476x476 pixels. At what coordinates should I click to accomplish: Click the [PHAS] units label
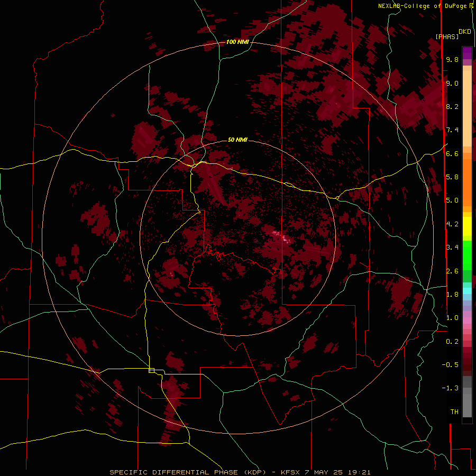447,36
